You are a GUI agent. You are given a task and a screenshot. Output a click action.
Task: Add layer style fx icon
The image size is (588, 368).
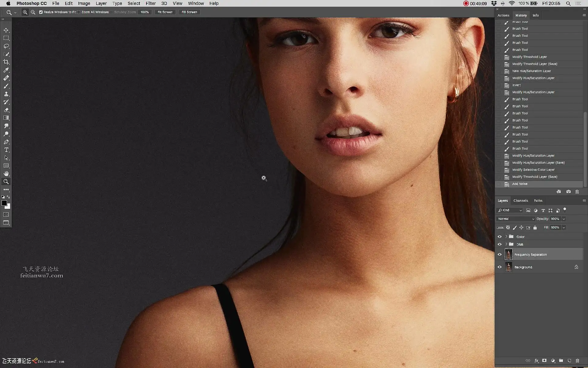click(x=537, y=361)
